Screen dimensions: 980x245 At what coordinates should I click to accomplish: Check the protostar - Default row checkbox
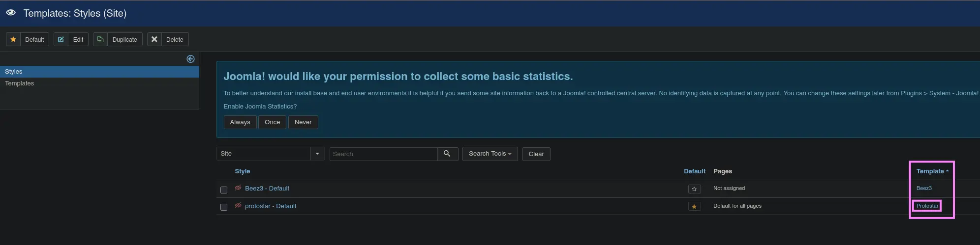coord(224,207)
